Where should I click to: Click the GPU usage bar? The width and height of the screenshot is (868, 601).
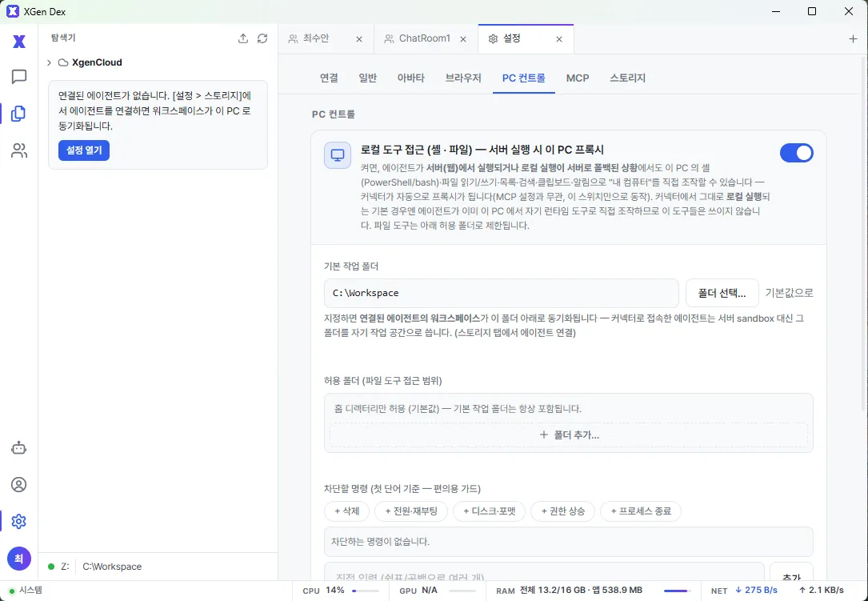tap(462, 591)
